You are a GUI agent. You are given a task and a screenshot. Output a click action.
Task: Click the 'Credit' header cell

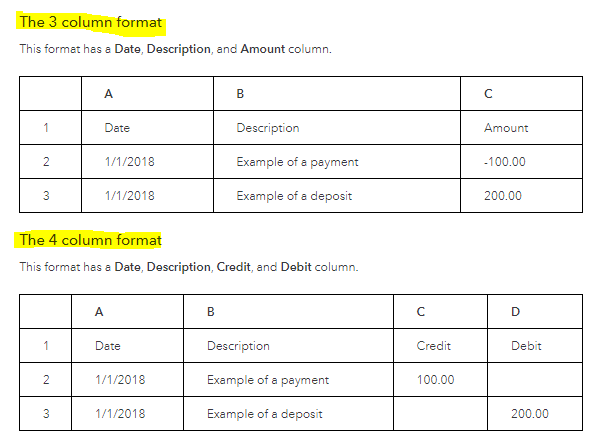[x=440, y=346]
